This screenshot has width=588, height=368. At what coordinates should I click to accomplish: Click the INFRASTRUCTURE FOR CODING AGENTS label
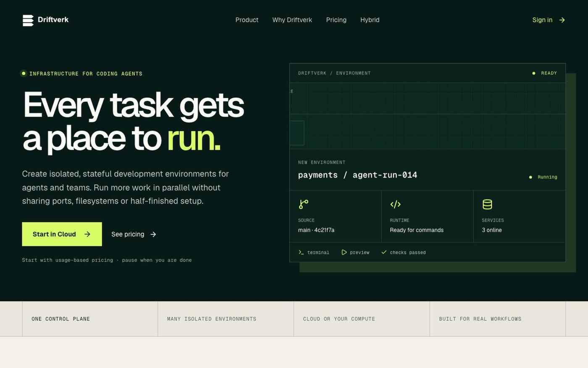click(86, 74)
